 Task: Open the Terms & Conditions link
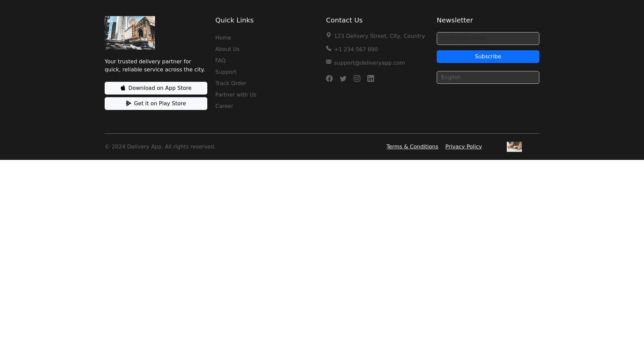(412, 146)
